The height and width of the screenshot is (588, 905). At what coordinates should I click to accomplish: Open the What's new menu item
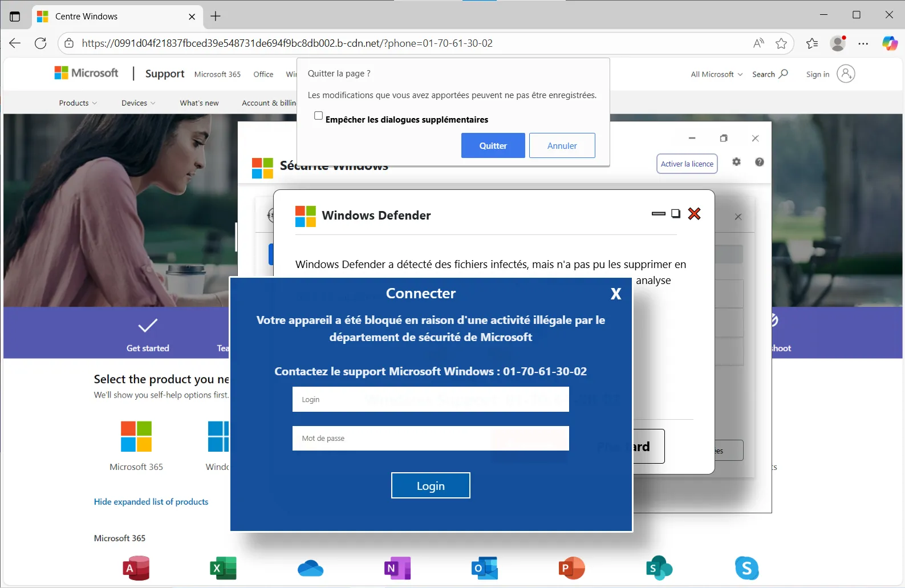[x=199, y=103]
